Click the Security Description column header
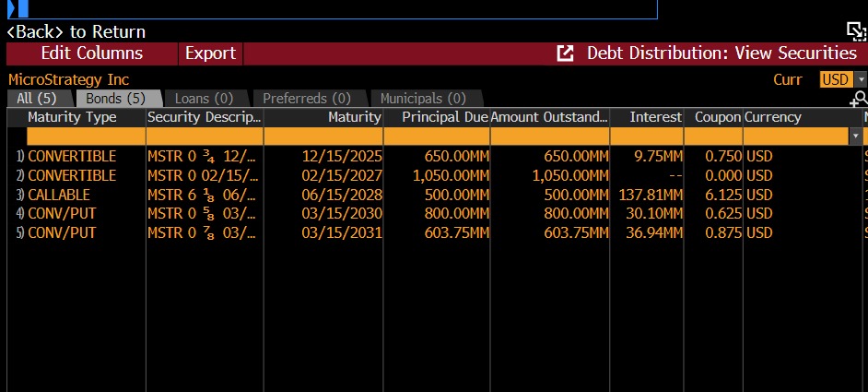868x392 pixels. tap(204, 117)
